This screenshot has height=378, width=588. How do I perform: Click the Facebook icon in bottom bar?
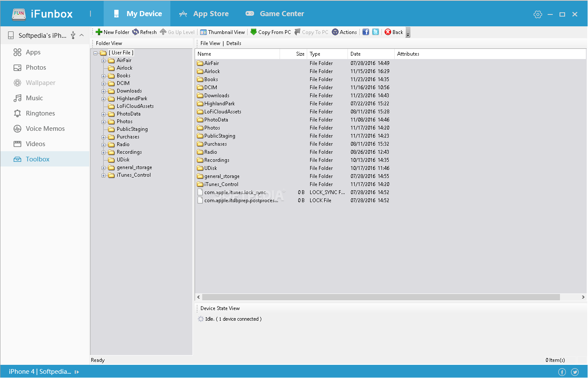(562, 372)
